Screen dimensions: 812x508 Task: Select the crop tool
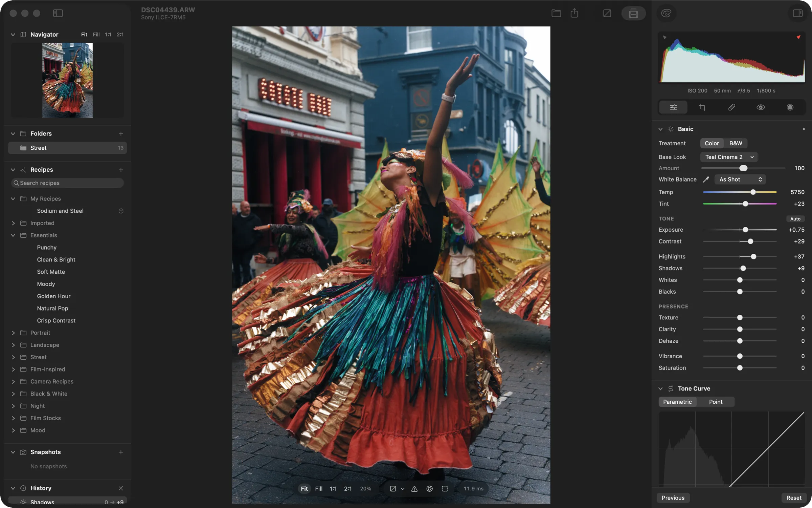pyautogui.click(x=702, y=107)
